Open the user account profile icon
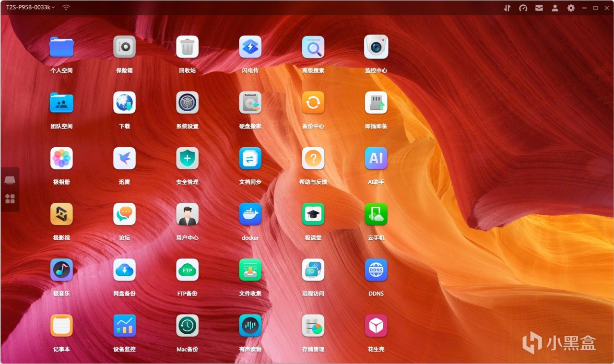Viewport: 614px width, 364px height. (x=555, y=8)
